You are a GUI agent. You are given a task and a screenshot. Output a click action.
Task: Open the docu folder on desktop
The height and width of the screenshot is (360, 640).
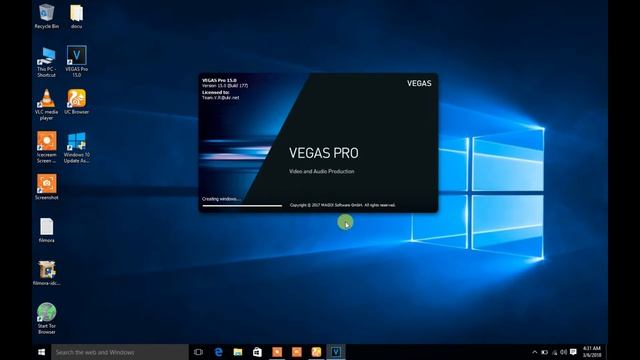pyautogui.click(x=76, y=16)
